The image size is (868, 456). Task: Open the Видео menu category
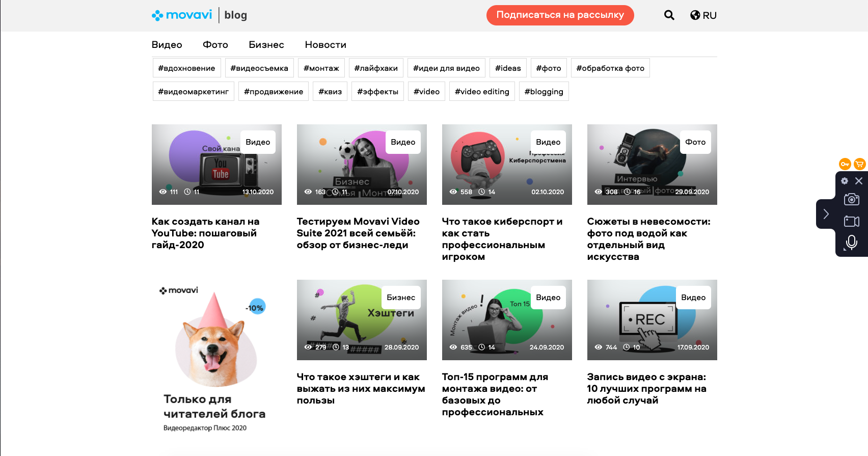(167, 45)
